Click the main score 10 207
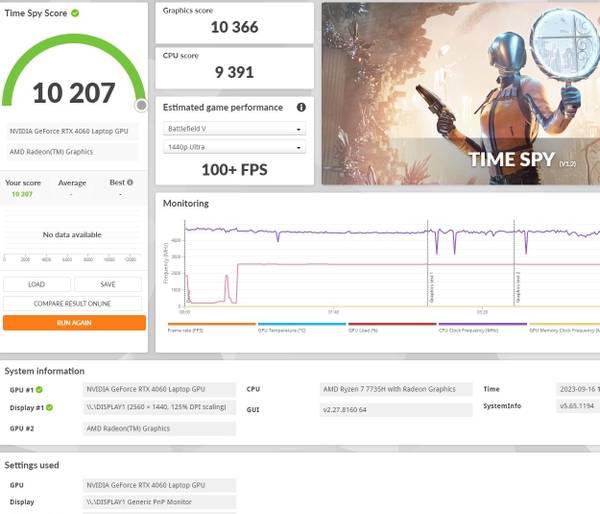 coord(74,93)
